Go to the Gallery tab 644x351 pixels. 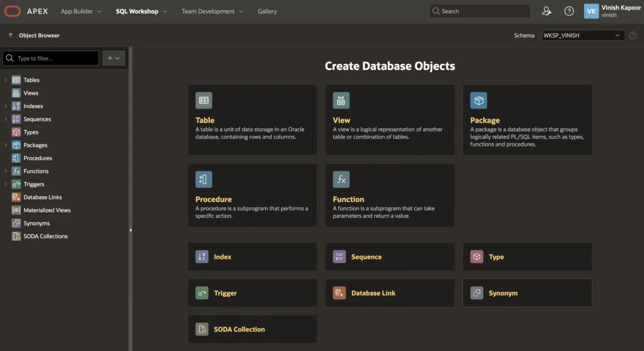point(267,11)
